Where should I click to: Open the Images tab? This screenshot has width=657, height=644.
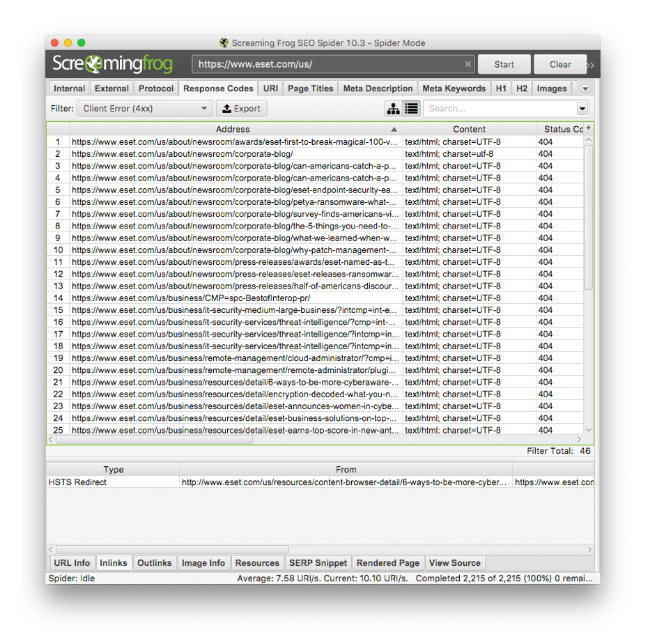point(552,89)
